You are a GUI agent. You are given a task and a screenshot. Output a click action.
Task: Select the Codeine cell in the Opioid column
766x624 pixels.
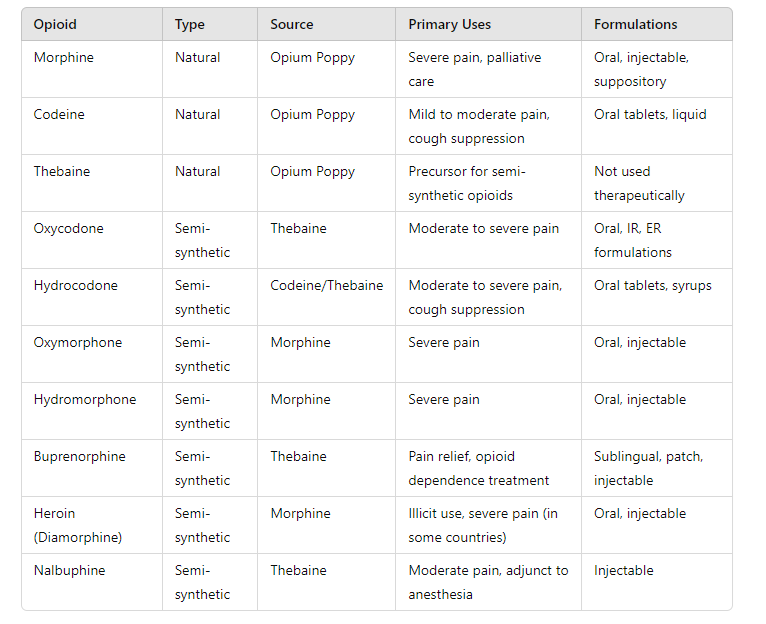[59, 114]
